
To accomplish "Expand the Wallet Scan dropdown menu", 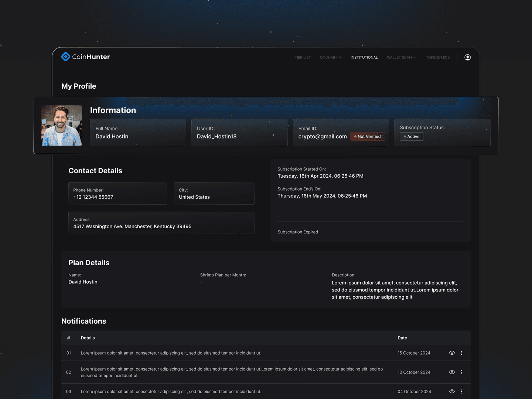I will click(x=401, y=58).
